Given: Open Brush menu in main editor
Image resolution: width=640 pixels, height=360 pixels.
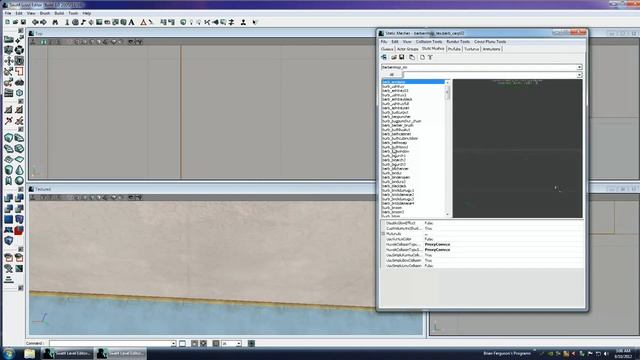Looking at the screenshot, I should 45,13.
